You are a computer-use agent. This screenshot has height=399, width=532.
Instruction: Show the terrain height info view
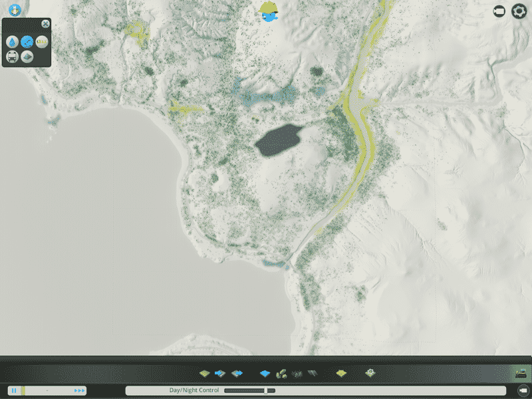point(27,57)
